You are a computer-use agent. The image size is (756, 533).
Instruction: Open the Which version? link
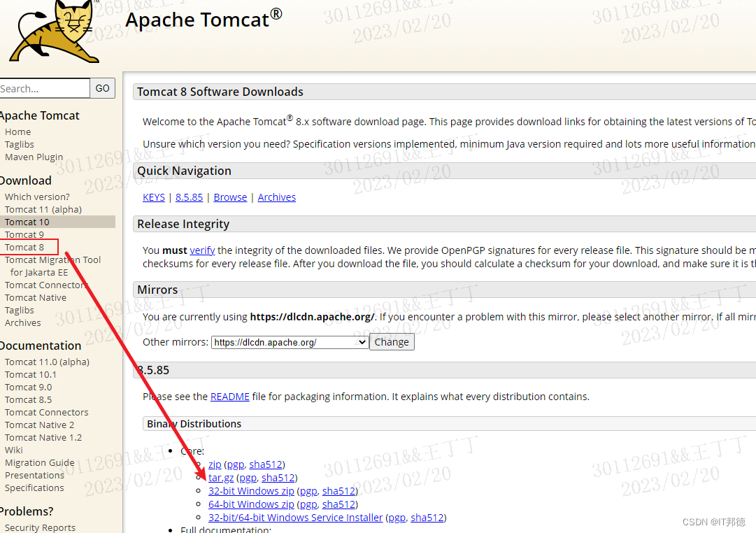coord(37,197)
